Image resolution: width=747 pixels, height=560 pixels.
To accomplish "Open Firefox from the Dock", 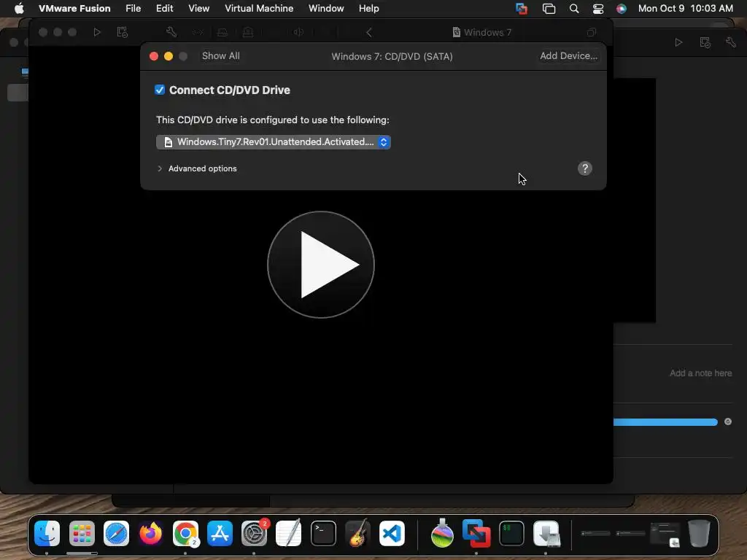I will click(x=150, y=533).
